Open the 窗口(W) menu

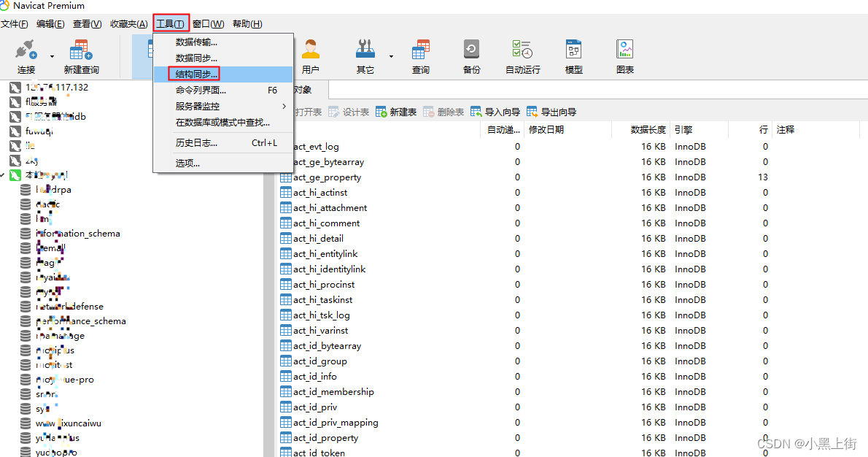click(208, 24)
